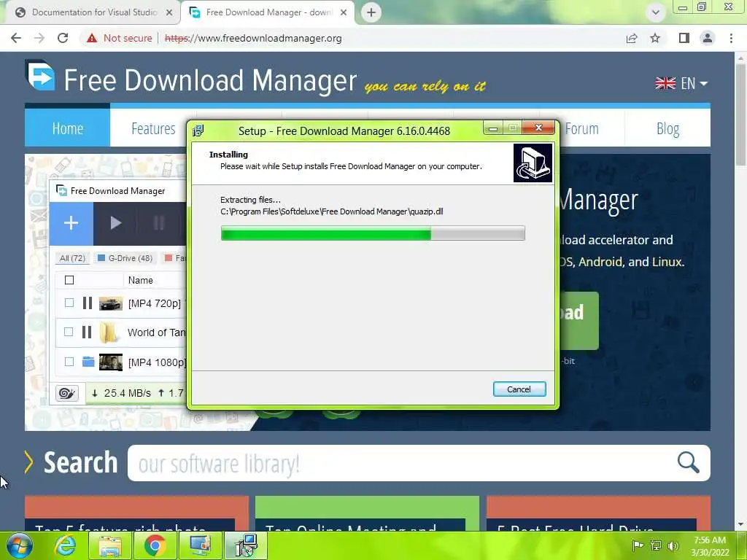The width and height of the screenshot is (747, 560).
Task: Click the 25.4 MB/s download speed text
Action: [x=127, y=393]
